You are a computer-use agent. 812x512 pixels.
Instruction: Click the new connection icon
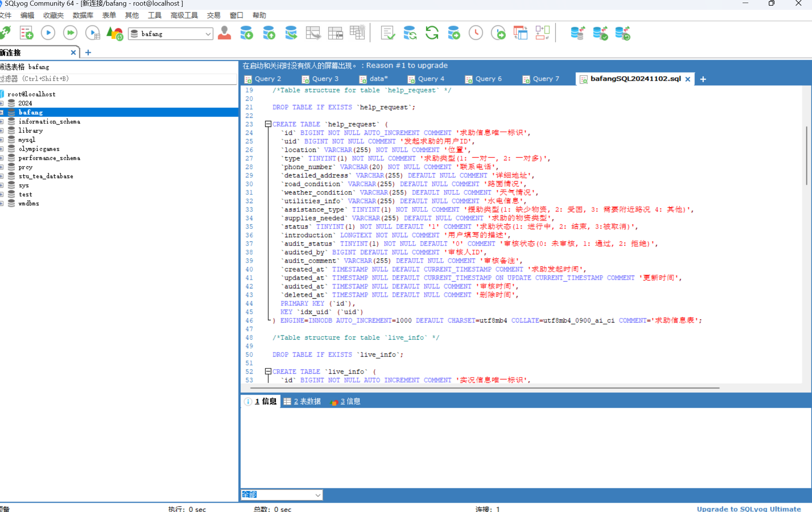click(x=5, y=33)
